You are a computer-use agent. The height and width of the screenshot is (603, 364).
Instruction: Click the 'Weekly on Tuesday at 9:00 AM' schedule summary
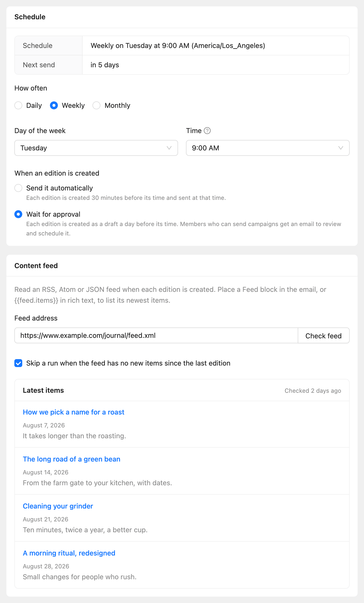(178, 46)
